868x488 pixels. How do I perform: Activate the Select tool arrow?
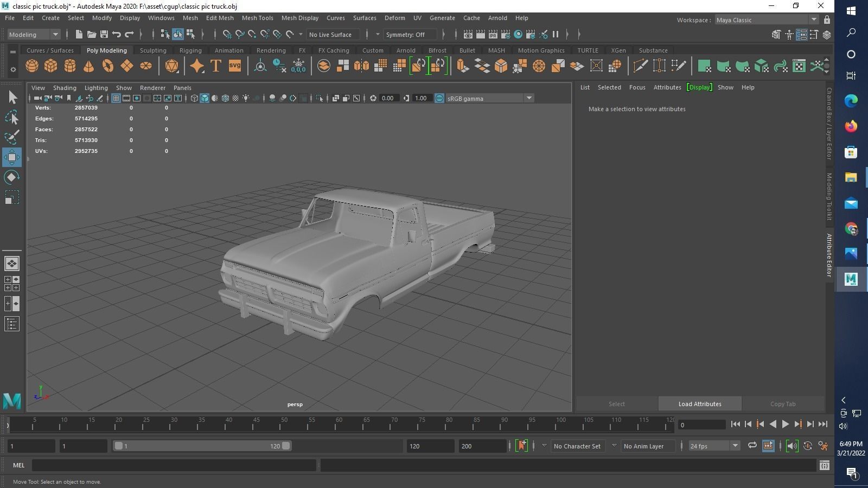tap(12, 98)
